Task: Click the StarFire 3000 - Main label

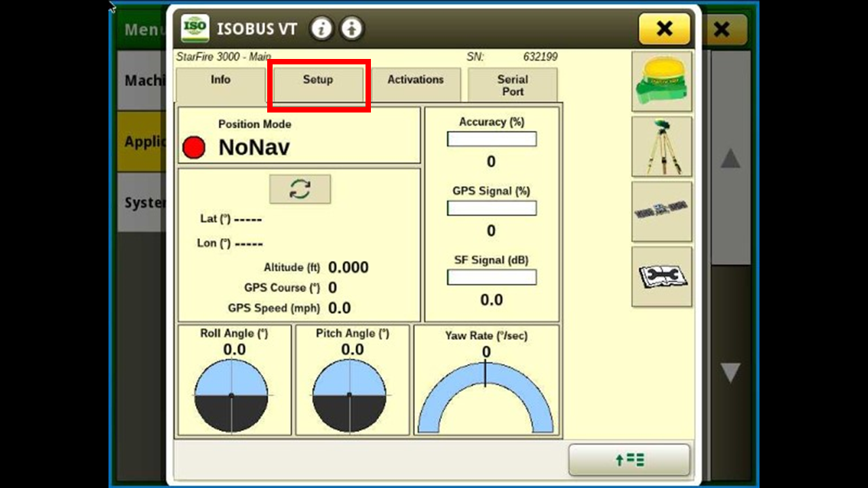Action: tap(224, 57)
